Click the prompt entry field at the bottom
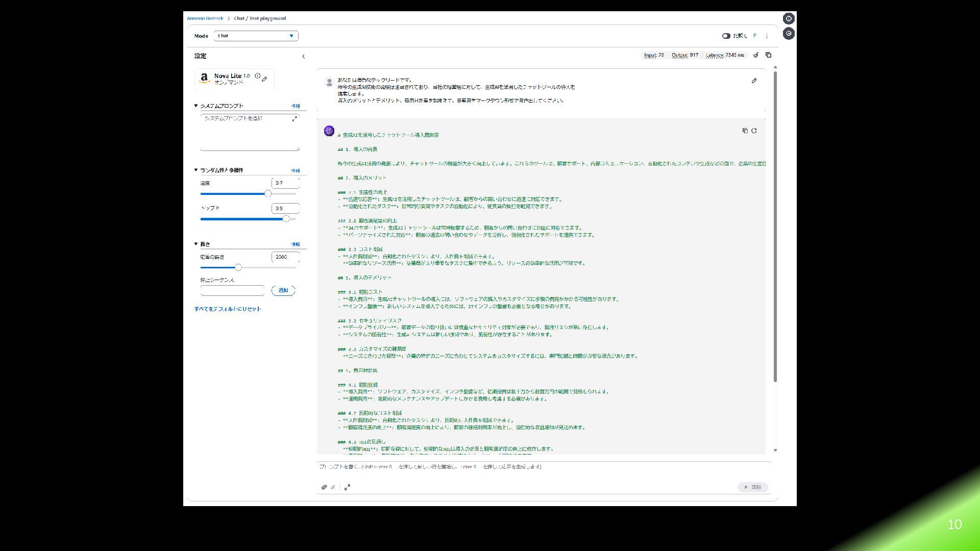 click(x=544, y=467)
